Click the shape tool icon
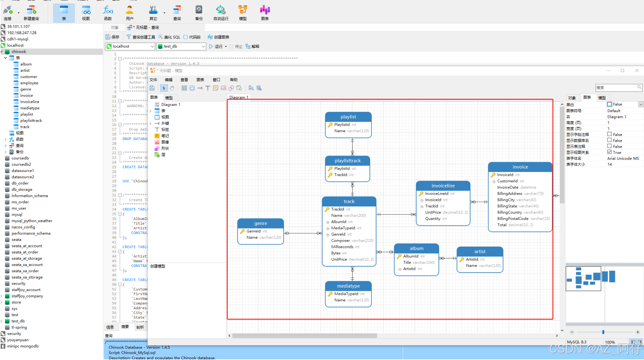Viewport: 644px width, 360px height. point(231,88)
